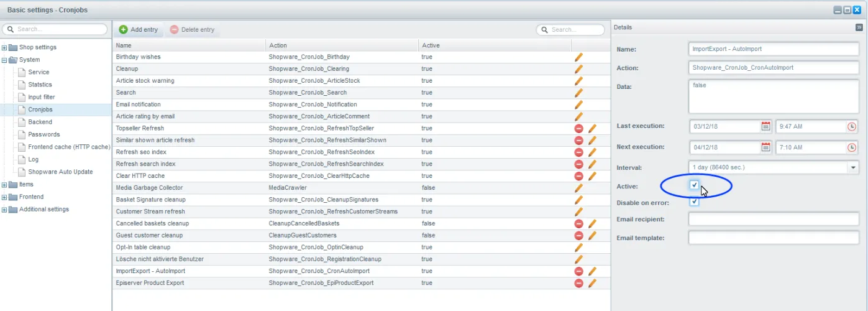Focus the cronjob list search field
The height and width of the screenshot is (311, 868).
pos(570,29)
